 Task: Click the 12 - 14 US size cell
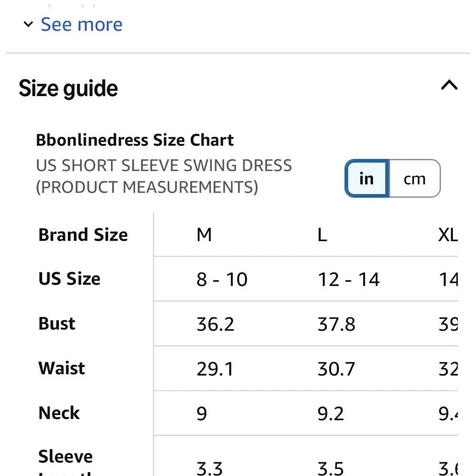click(x=348, y=280)
